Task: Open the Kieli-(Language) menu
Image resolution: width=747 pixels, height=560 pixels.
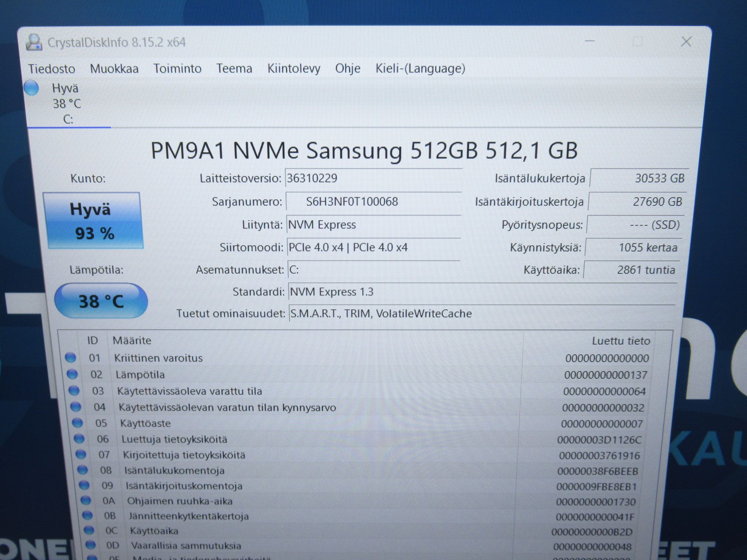Action: coord(420,69)
